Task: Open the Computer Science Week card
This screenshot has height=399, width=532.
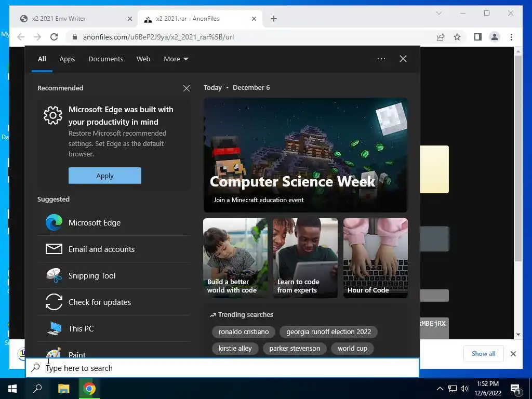Action: coord(305,155)
